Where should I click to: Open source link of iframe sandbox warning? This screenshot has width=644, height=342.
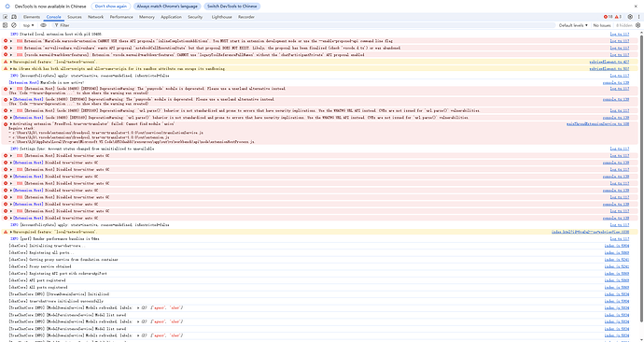[x=609, y=68]
